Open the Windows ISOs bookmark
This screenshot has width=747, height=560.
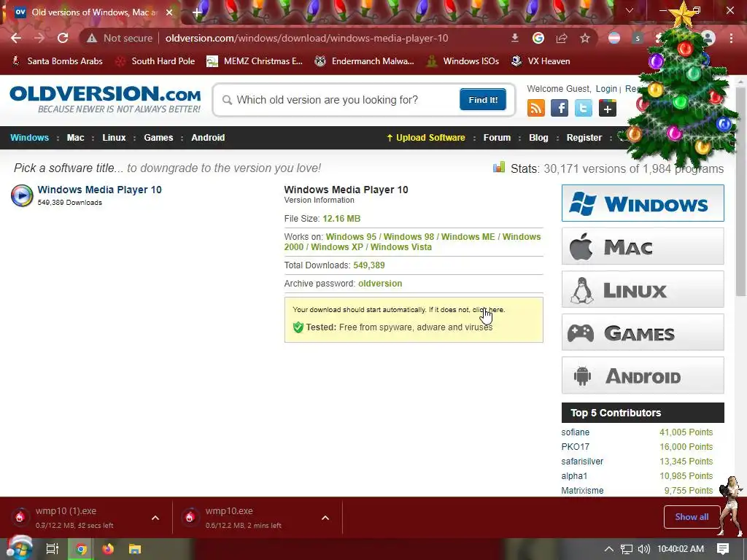462,61
